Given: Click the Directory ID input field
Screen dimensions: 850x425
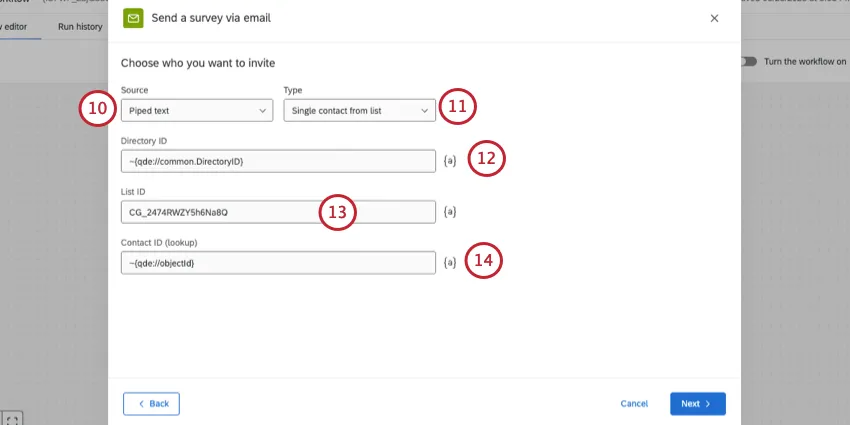Looking at the screenshot, I should tap(278, 160).
